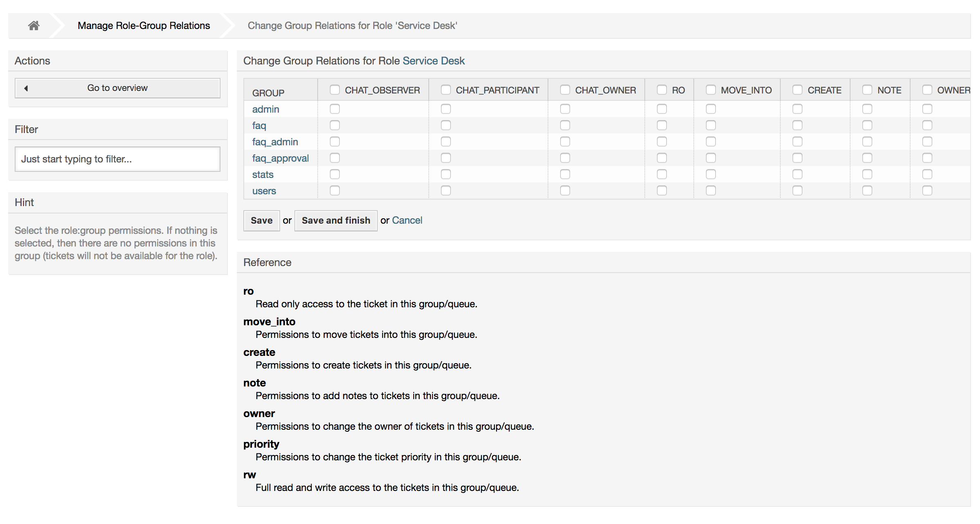
Task: Enable RO permission for the admin group
Action: click(x=662, y=109)
